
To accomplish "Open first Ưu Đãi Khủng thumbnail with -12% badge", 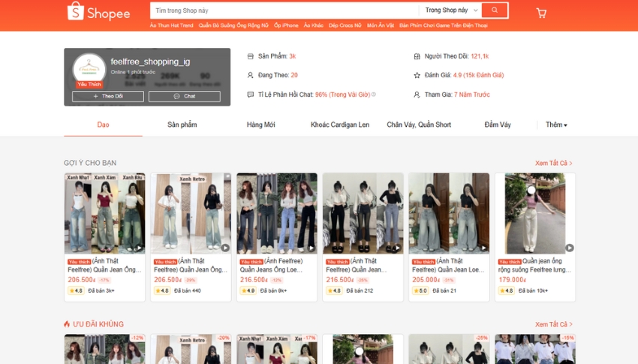I will pos(104,349).
